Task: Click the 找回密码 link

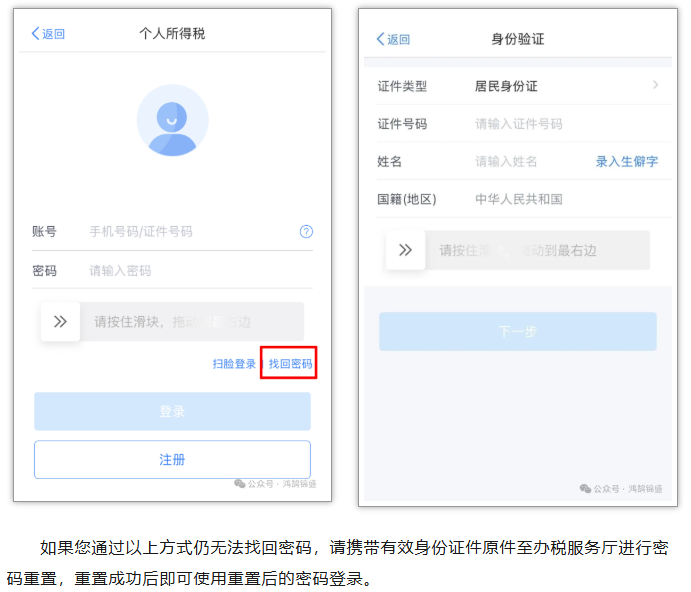Action: [x=290, y=364]
